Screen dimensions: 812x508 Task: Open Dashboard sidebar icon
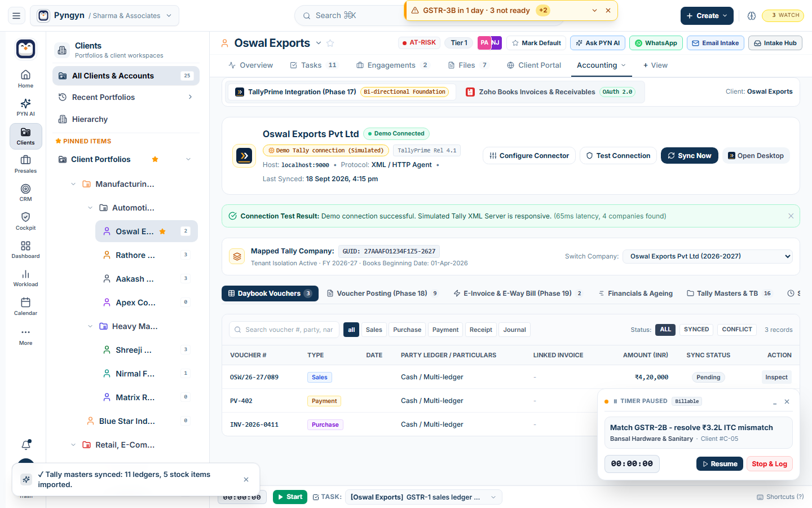(x=25, y=249)
